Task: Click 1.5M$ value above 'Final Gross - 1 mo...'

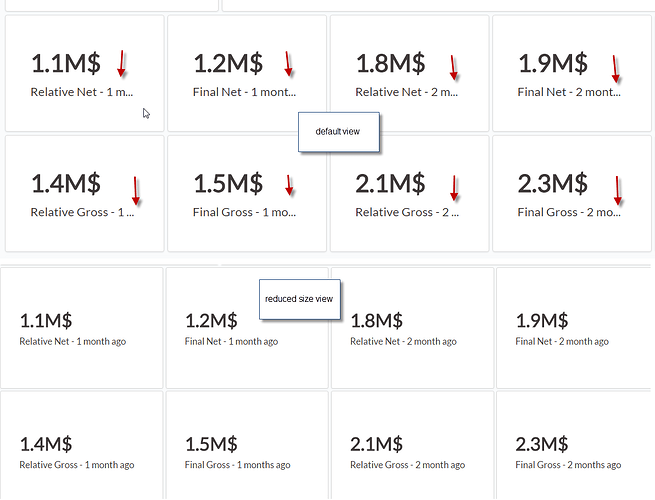Action: (x=228, y=184)
